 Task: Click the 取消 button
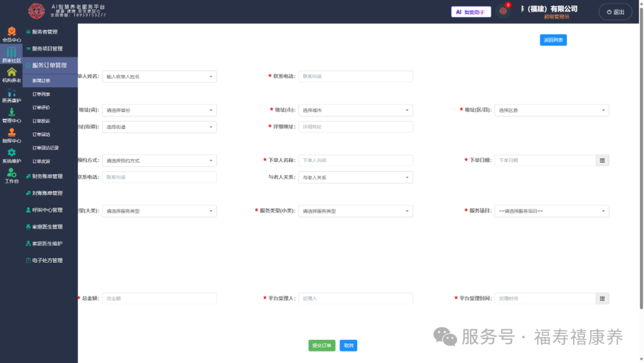(348, 345)
